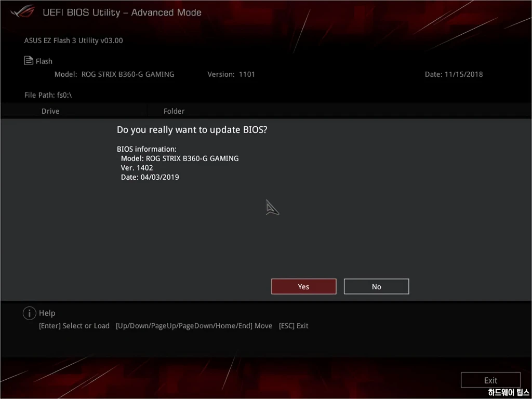532x399 pixels.
Task: Click '[Enter] Select or Load' help hint
Action: [x=74, y=326]
